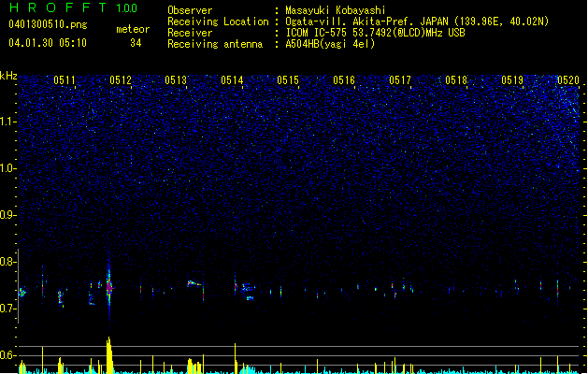
Task: Click the kHz axis unit label
Action: point(8,76)
